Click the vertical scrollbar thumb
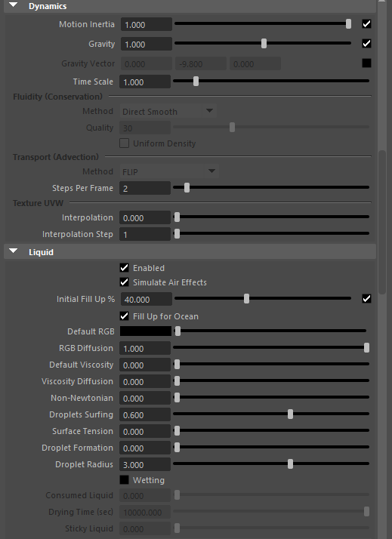This screenshot has width=392, height=539. point(382,222)
